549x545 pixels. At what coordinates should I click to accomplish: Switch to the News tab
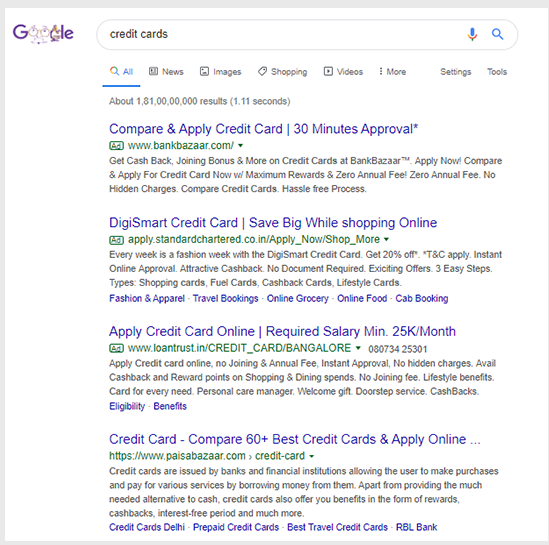click(x=166, y=72)
